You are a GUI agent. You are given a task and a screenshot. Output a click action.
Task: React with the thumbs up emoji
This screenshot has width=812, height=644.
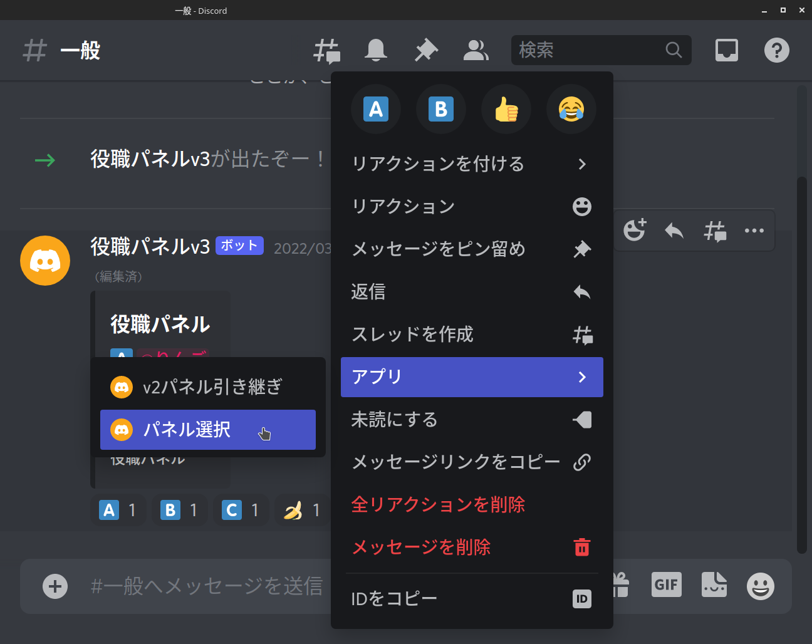click(506, 109)
